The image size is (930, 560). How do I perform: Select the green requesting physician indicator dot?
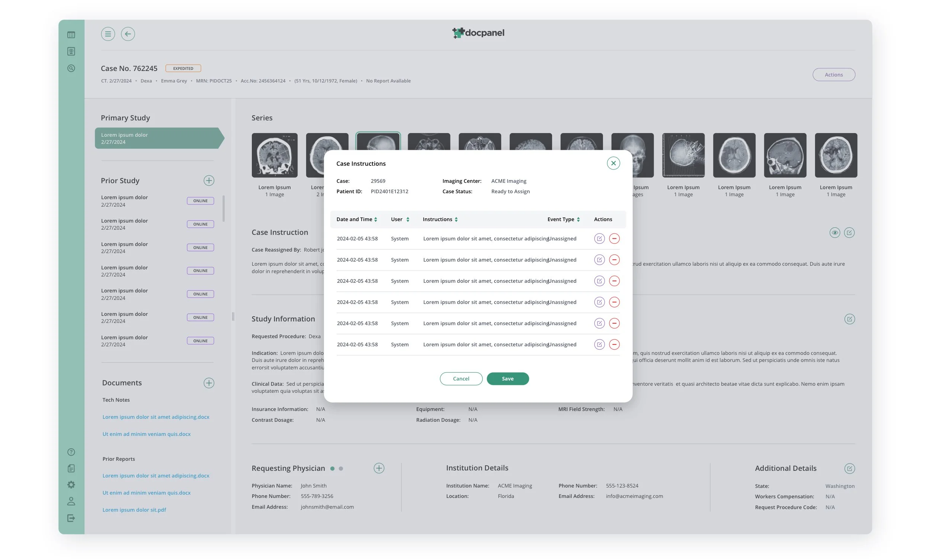(333, 468)
